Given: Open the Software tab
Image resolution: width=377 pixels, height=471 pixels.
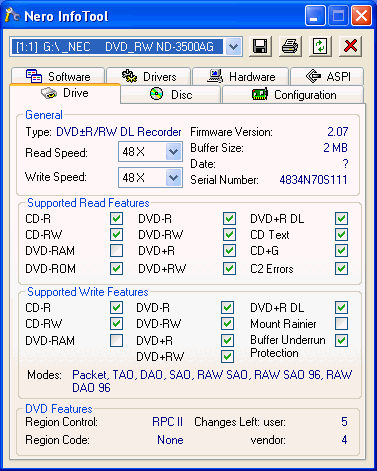Looking at the screenshot, I should 58,76.
